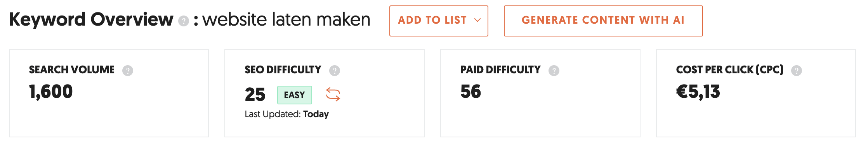Click the SEO Difficulty question mark icon
Screen dimensions: 868x149
click(335, 71)
